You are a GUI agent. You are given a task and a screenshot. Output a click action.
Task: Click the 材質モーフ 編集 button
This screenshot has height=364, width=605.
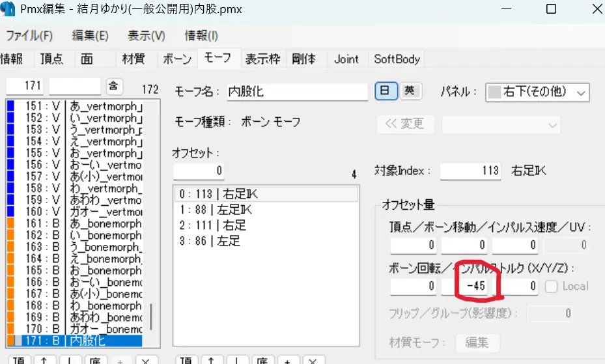[x=477, y=342]
